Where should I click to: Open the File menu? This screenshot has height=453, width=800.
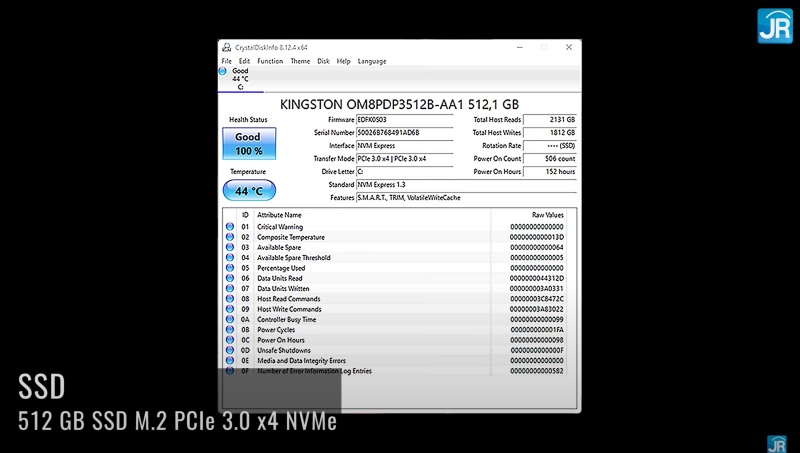(x=227, y=61)
